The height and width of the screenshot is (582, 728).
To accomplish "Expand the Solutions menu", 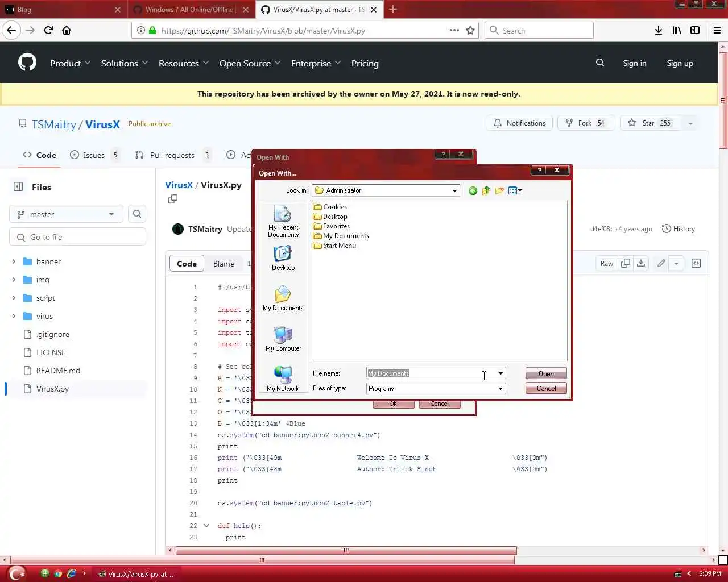I will [x=125, y=63].
